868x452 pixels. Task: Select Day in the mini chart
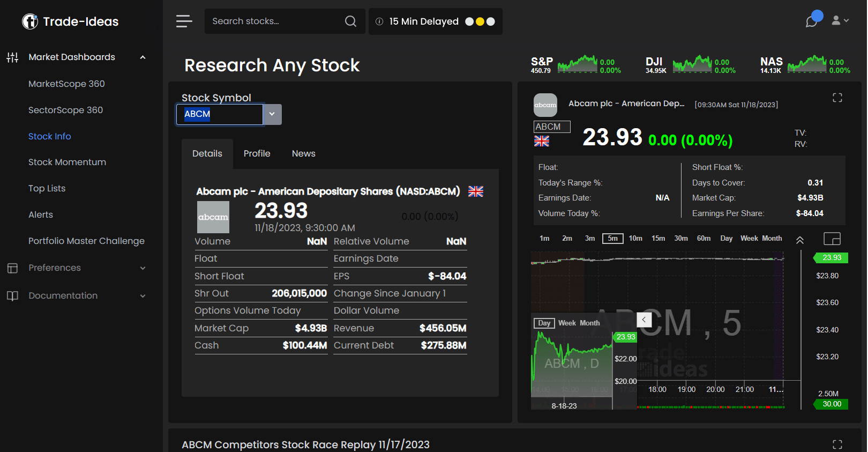coord(544,323)
